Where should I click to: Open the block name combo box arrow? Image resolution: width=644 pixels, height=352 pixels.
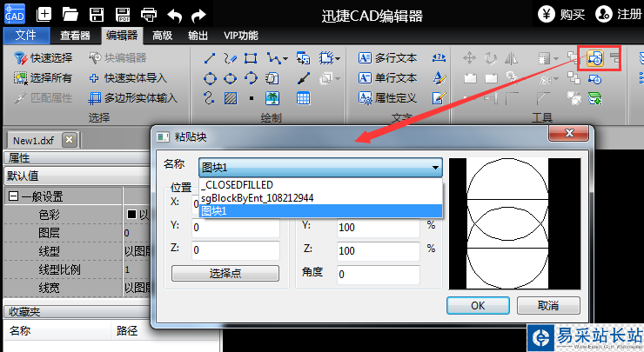(435, 168)
